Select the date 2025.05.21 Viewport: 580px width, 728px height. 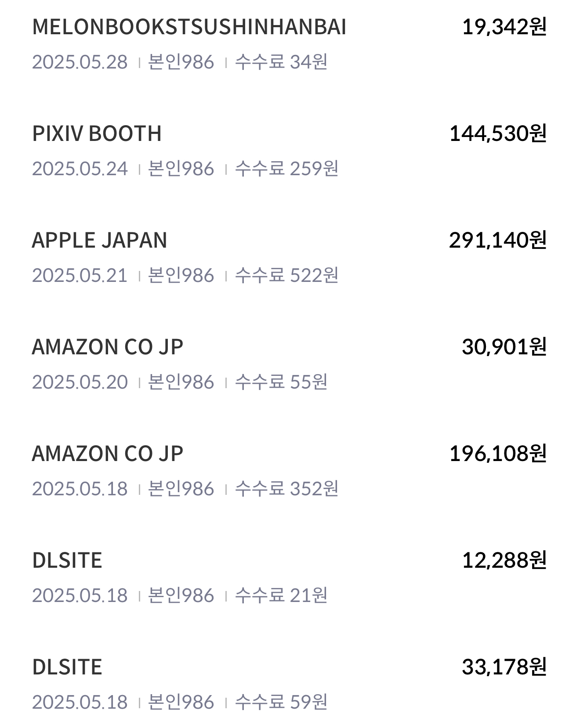[x=80, y=275]
